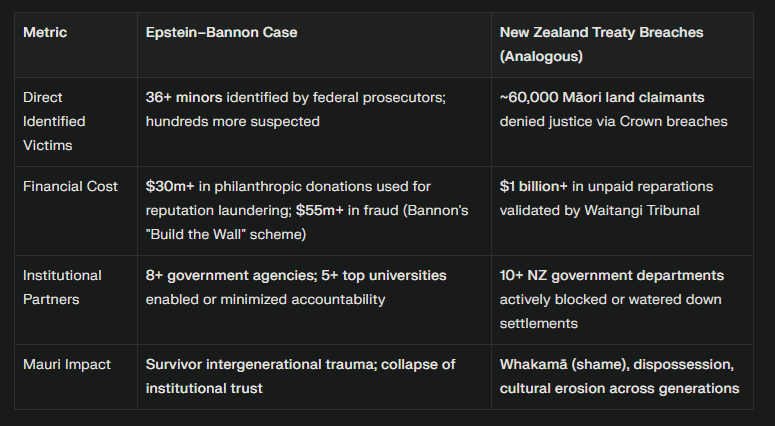775x426 pixels.
Task: Select the "Survivor intergenerational trauma" text
Action: (259, 365)
